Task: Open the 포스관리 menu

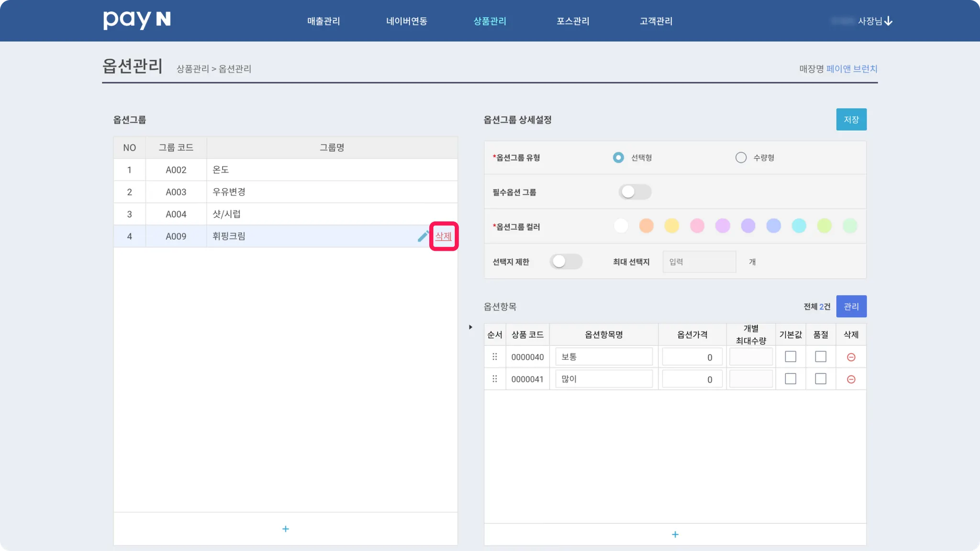Action: click(x=573, y=21)
